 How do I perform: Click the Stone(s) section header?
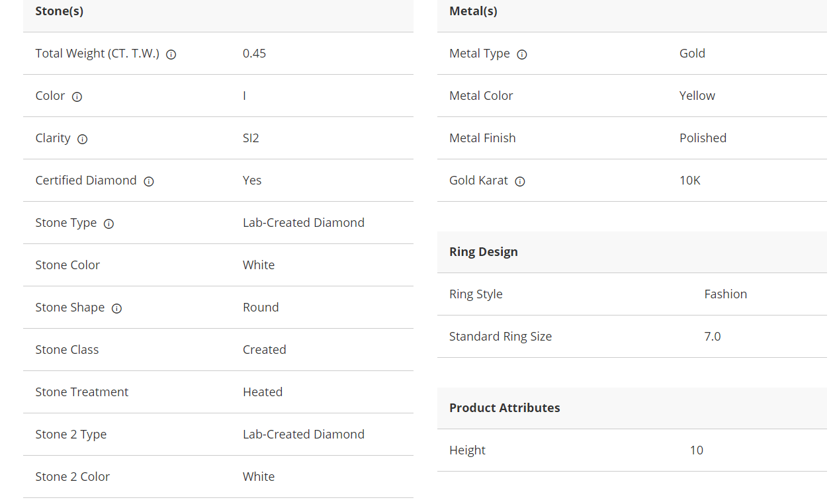[x=60, y=11]
